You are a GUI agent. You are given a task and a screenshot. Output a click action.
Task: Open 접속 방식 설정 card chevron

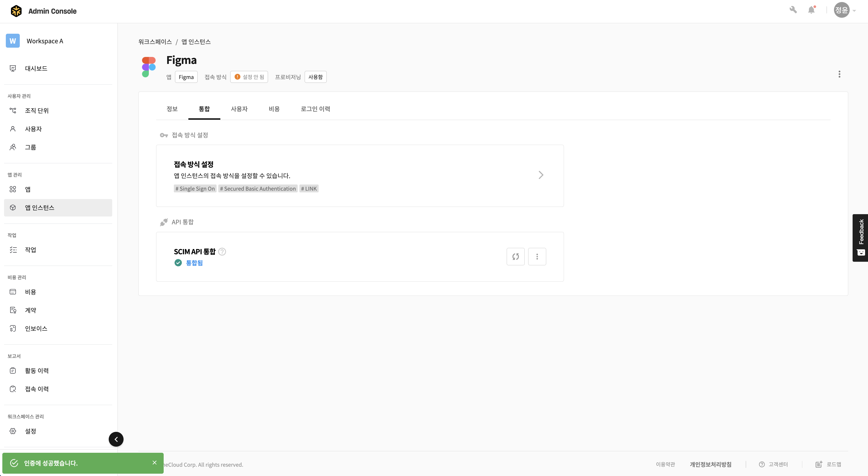coord(541,175)
